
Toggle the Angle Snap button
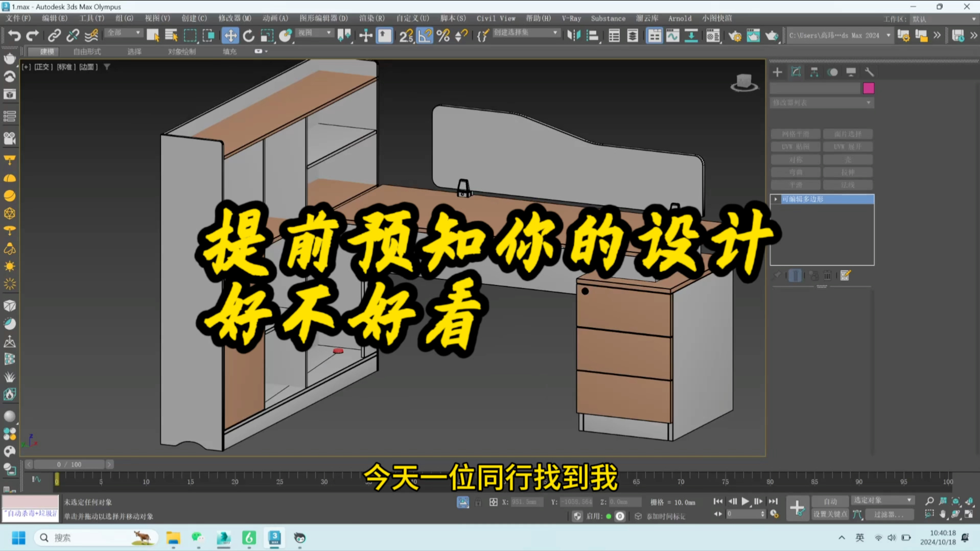point(425,36)
